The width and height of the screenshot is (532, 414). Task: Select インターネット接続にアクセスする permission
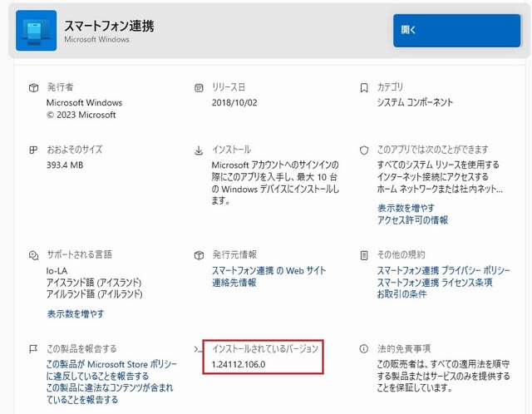[432, 177]
